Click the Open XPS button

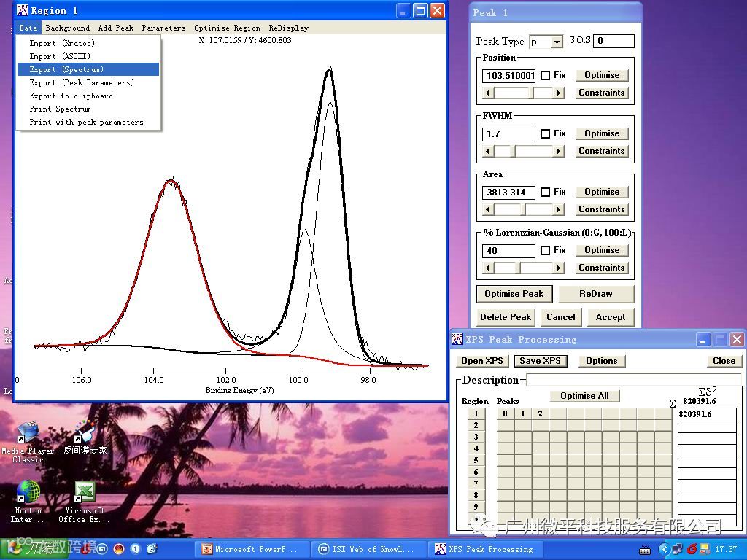[x=482, y=361]
